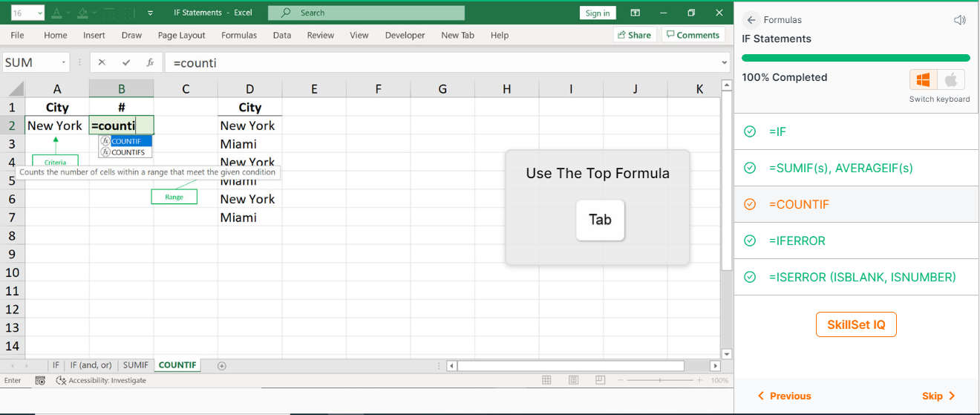Open the Review ribbon tab

point(321,35)
